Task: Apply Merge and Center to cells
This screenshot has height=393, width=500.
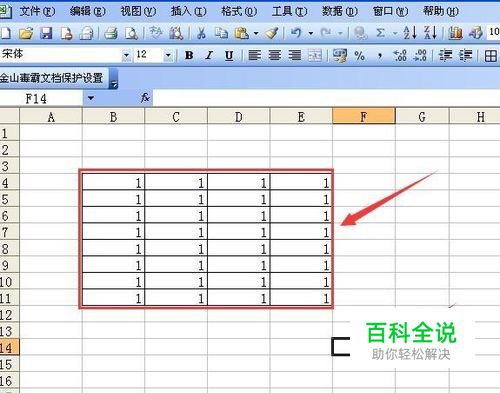Action: (315, 55)
